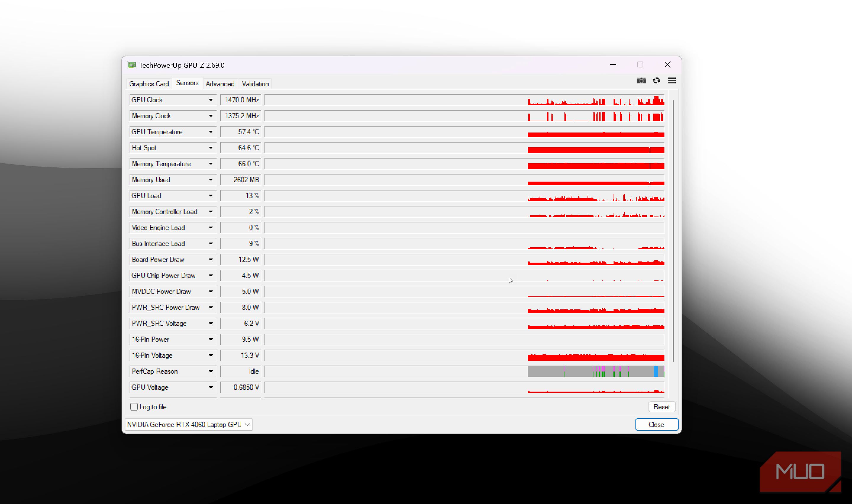Minimize the GPU-Z window
The width and height of the screenshot is (852, 504).
pyautogui.click(x=613, y=64)
